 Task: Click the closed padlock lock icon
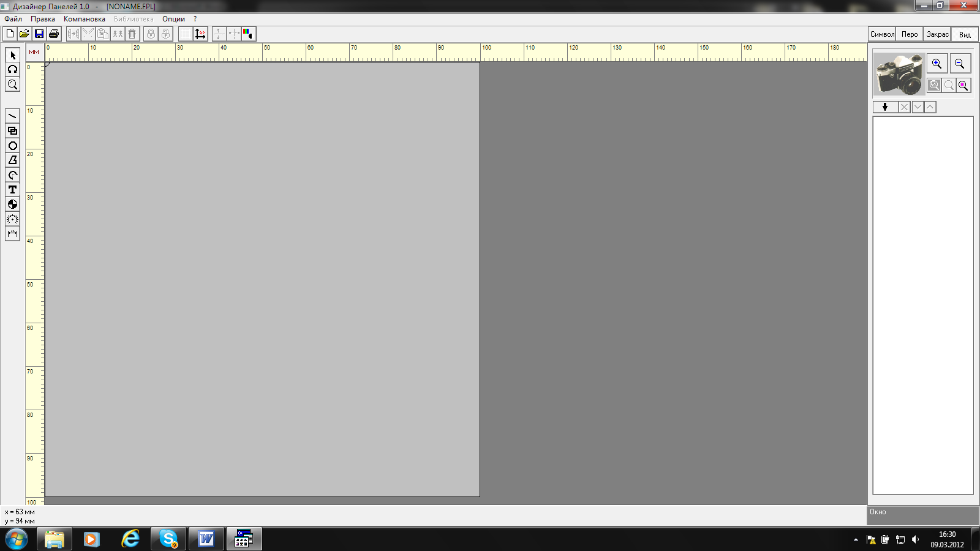point(151,34)
